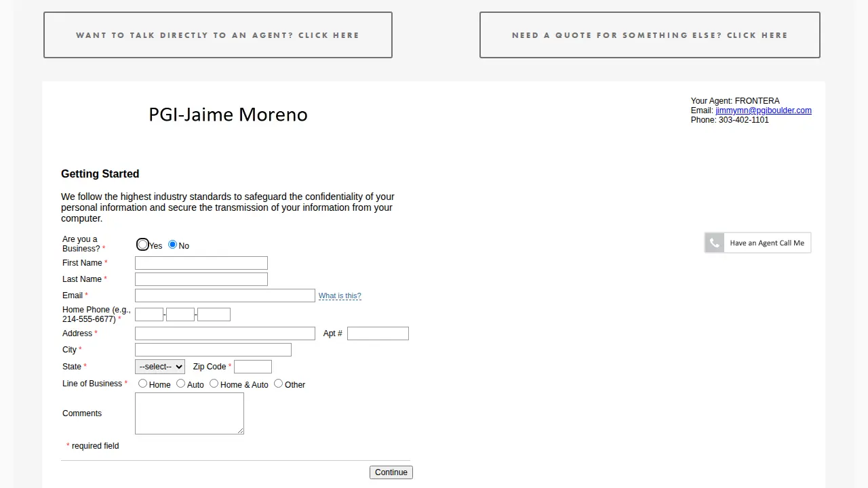Open the jimmymn@pgiboulder.com email link
The width and height of the screenshot is (868, 488).
[x=764, y=110]
